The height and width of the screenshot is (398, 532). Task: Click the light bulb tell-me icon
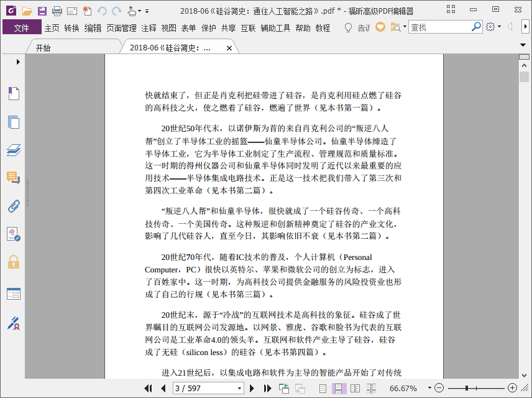348,27
